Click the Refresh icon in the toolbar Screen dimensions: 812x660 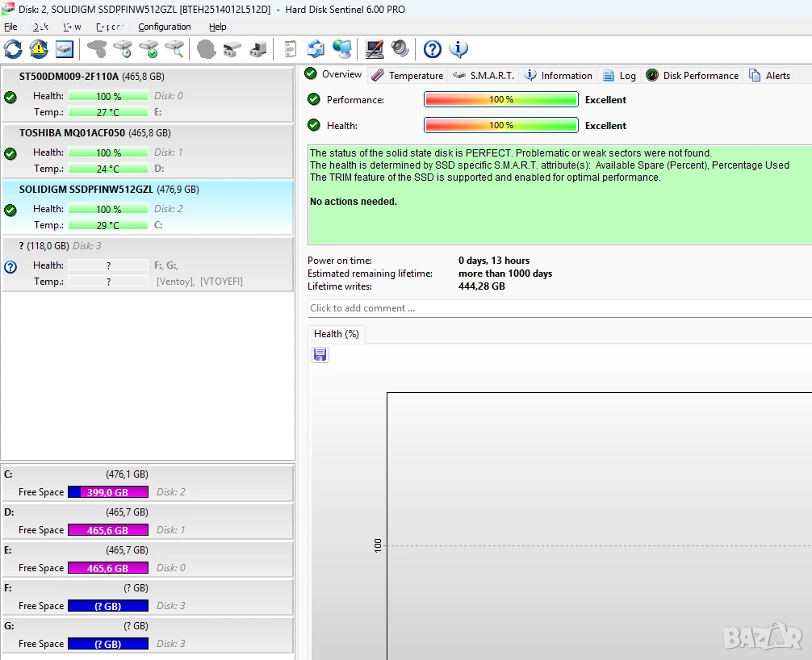click(13, 49)
